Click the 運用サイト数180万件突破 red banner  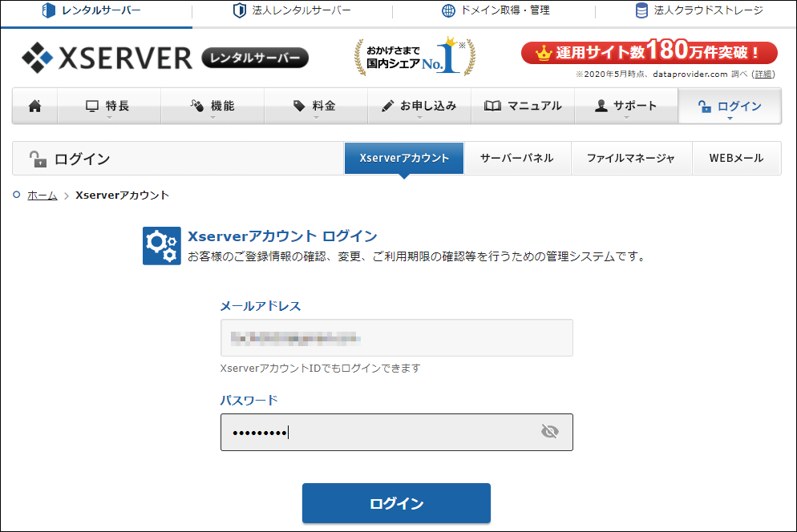click(x=649, y=52)
